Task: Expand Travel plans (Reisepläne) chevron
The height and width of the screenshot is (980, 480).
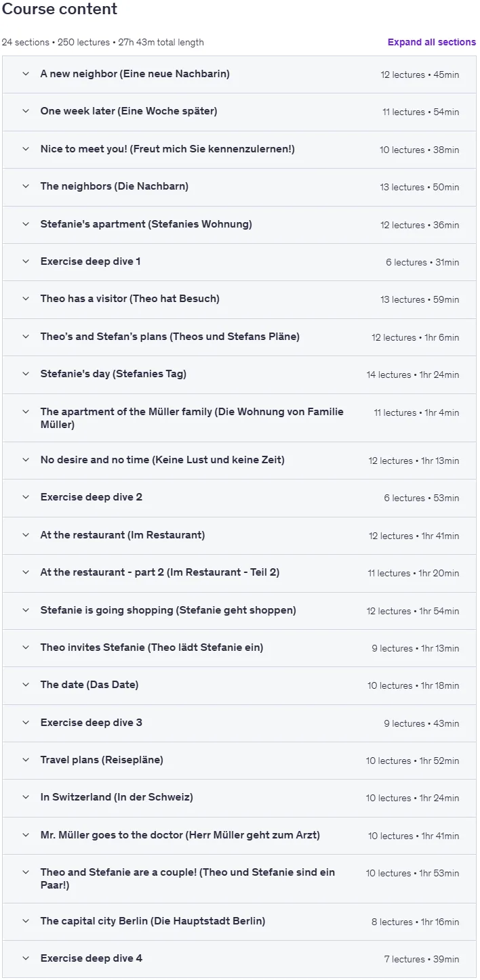Action: (x=26, y=760)
